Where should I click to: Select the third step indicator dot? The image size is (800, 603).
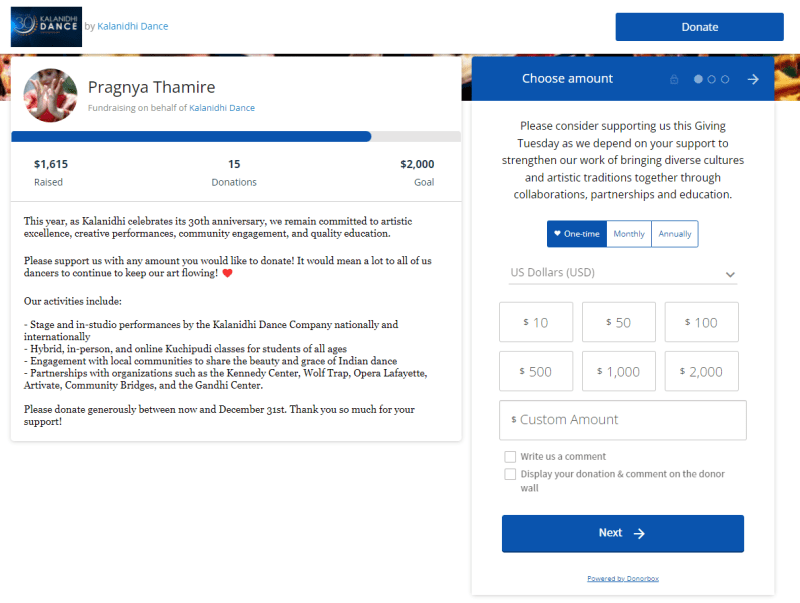coord(725,79)
